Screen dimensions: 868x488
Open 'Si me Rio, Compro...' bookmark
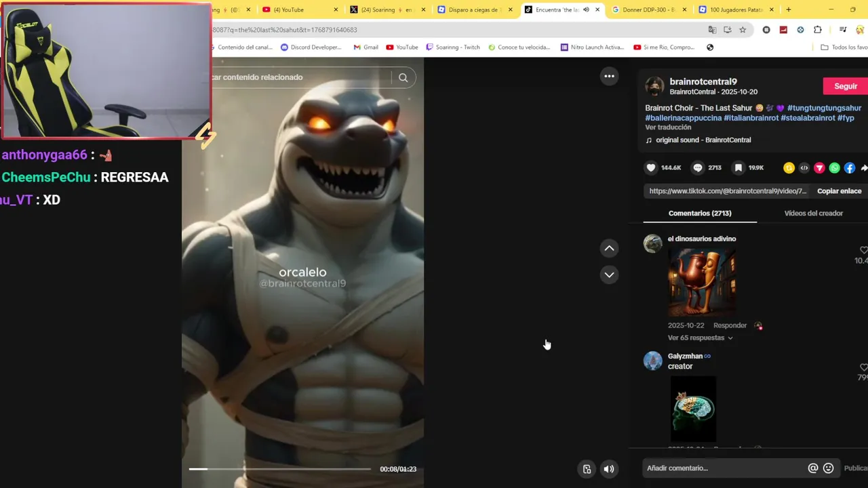(664, 47)
